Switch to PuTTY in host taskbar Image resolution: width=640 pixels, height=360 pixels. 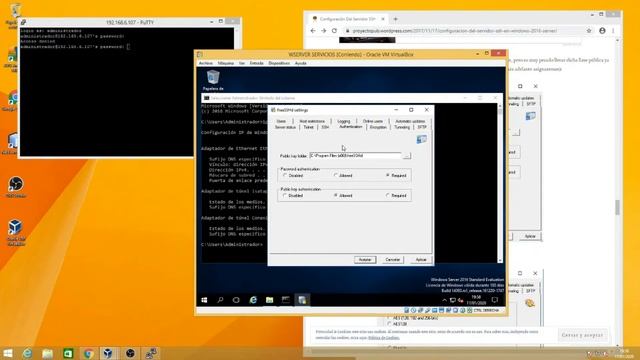(x=151, y=353)
